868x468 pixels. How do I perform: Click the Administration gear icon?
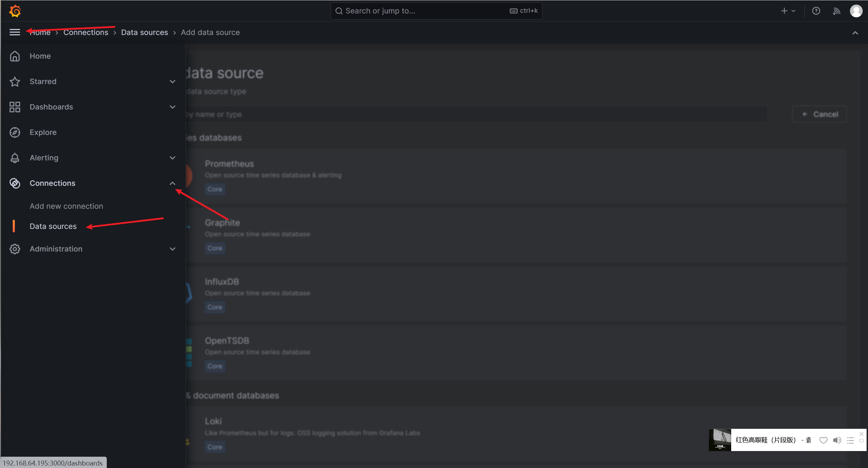15,249
